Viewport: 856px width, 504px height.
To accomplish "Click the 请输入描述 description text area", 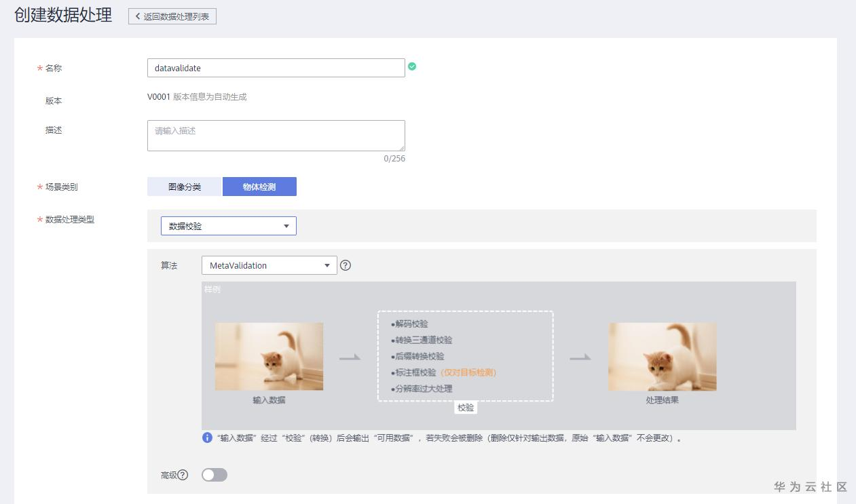I will [x=276, y=135].
